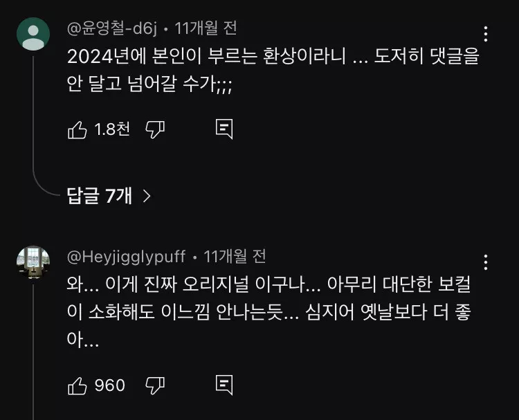519x420 pixels.
Task: Visit the @윤영철-d6j channel username link
Action: pyautogui.click(x=113, y=28)
